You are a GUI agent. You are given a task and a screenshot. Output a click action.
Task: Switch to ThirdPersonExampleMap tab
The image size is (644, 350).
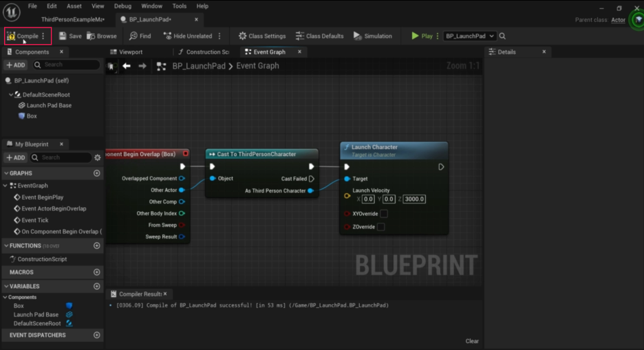coord(73,19)
